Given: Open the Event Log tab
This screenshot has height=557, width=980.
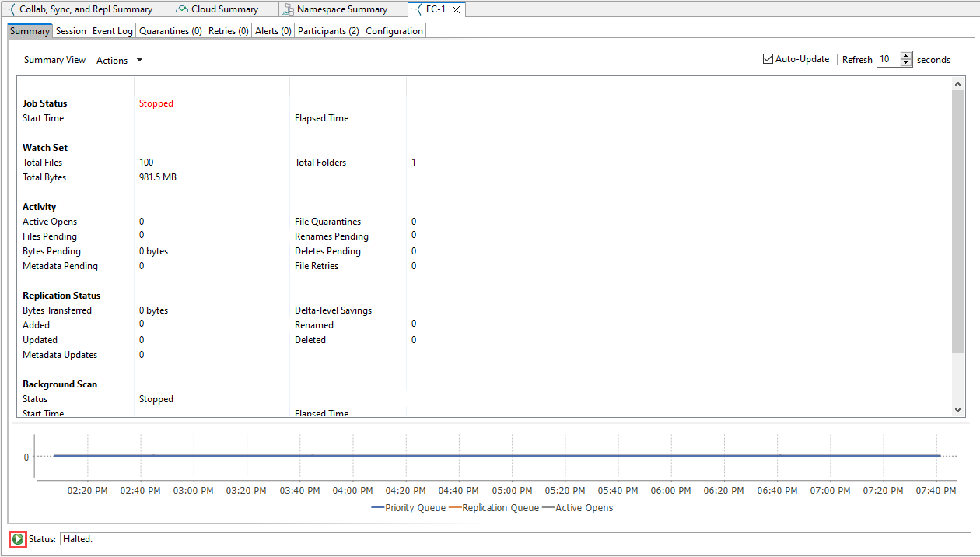Looking at the screenshot, I should [112, 30].
